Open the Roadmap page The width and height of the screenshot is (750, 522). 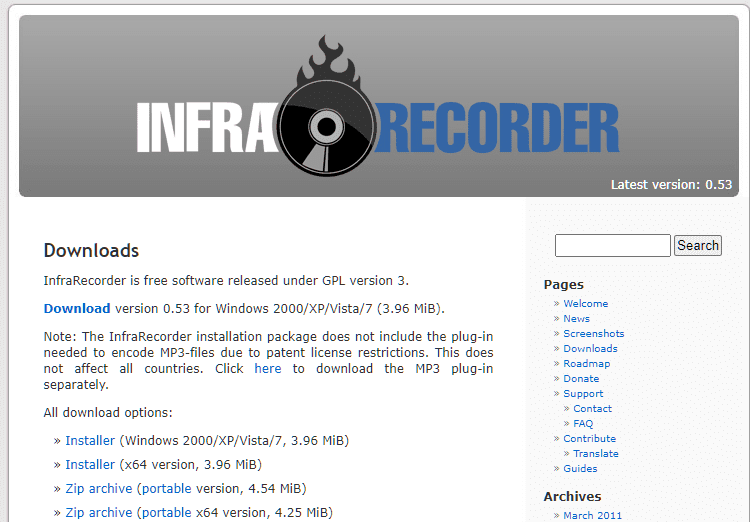point(586,364)
